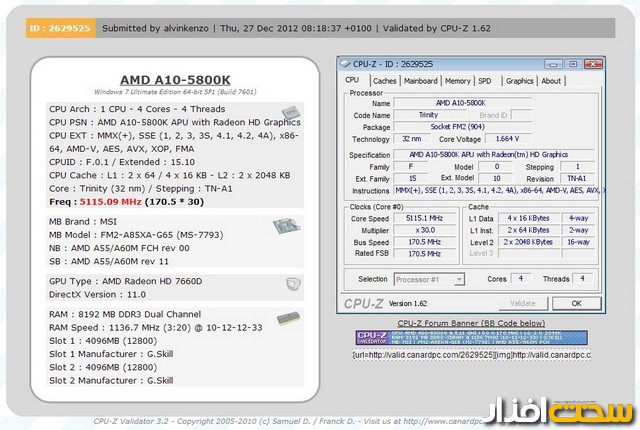640x430 pixels.
Task: Click the GPU Type AMD Radeon HD 7660D line
Action: click(125, 281)
